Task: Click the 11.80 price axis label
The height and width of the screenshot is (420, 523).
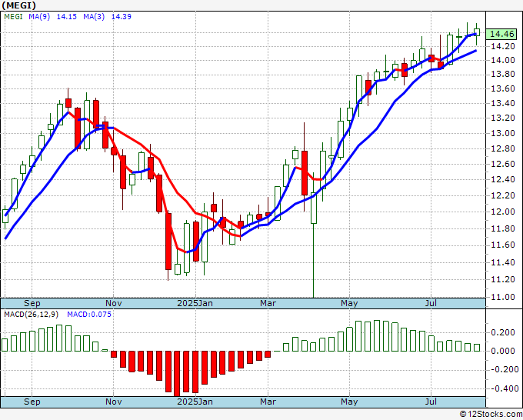Action: pos(502,229)
